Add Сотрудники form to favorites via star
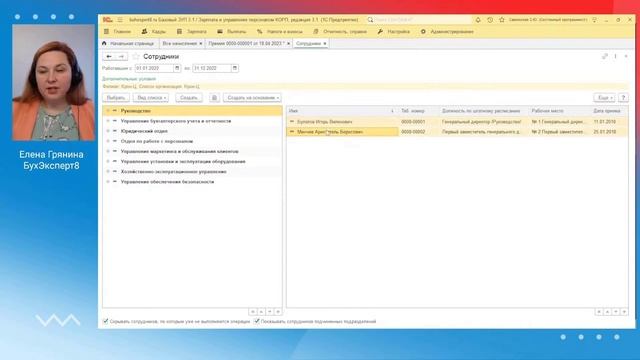The width and height of the screenshot is (640, 360). tap(136, 56)
